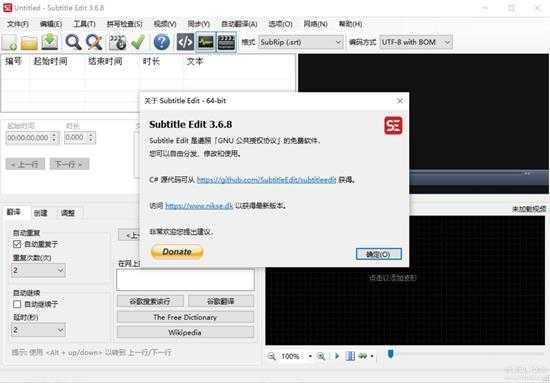Click the Visual sync clock icon

117,42
